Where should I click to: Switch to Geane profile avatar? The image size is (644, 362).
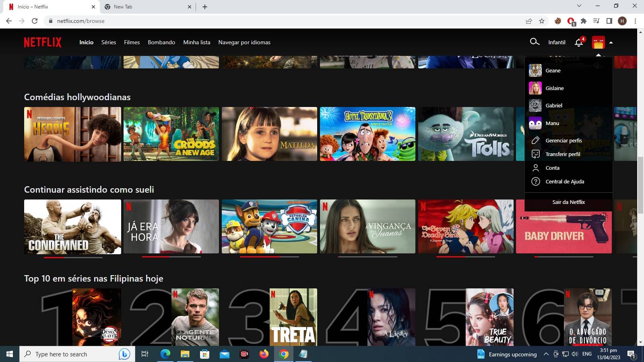point(535,70)
